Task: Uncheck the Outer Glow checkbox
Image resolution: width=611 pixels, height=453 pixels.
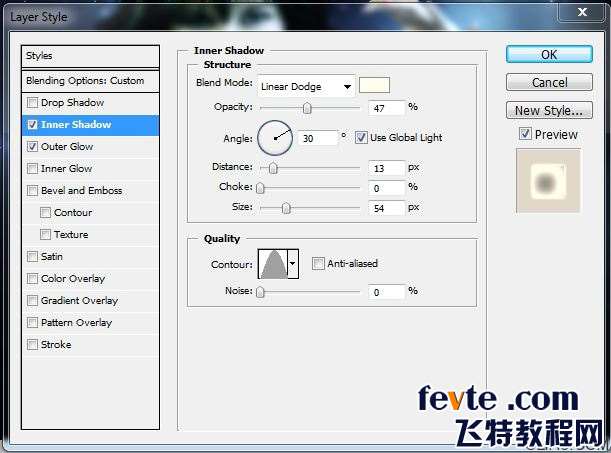Action: click(x=32, y=147)
